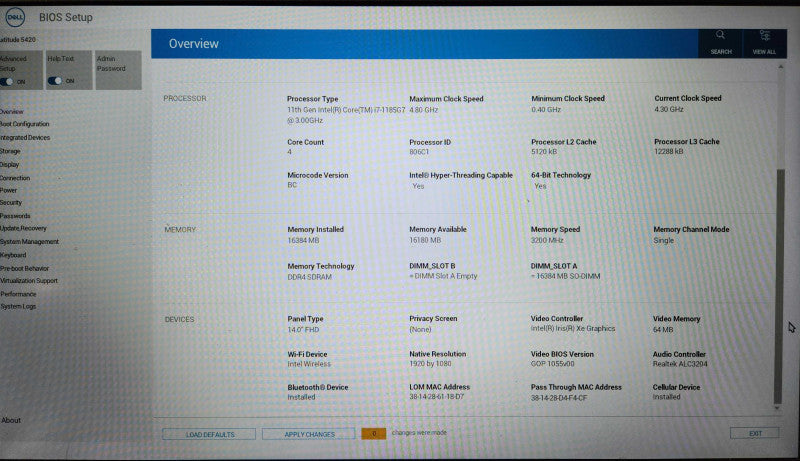Viewport: 800px width, 461px height.
Task: Click the Memory Speed 3200 MHz value
Action: tap(547, 240)
